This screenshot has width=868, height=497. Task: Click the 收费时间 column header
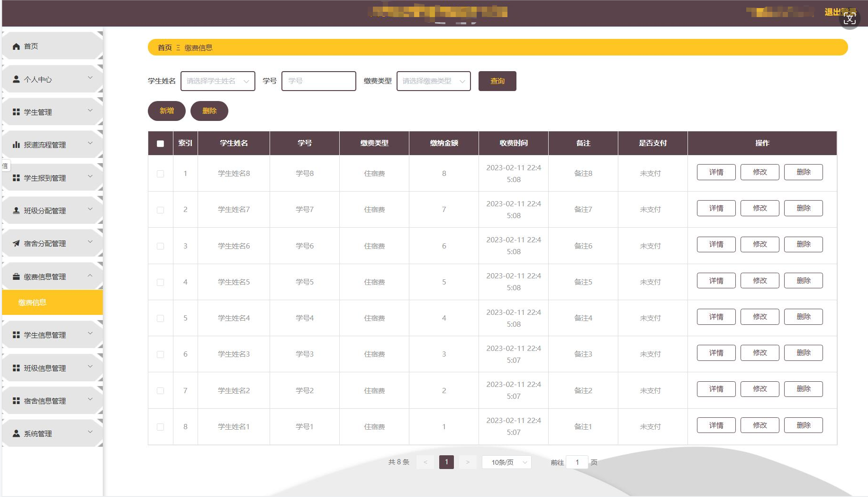pyautogui.click(x=514, y=143)
